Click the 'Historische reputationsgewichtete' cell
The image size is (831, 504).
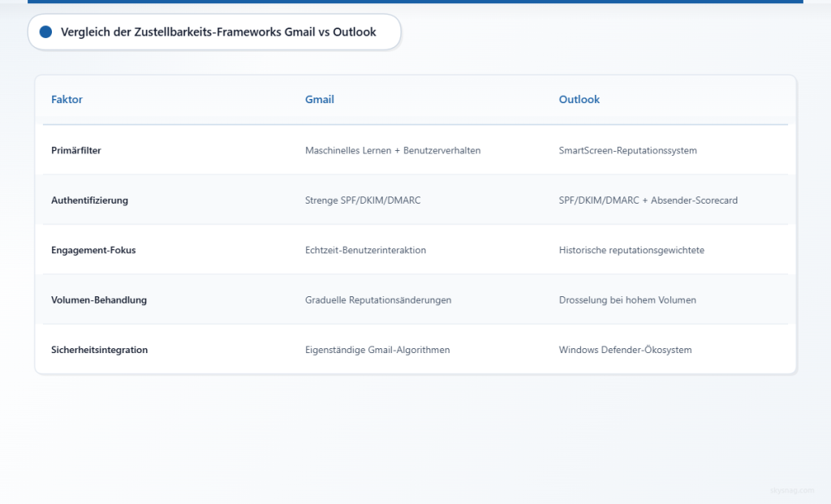tap(631, 250)
